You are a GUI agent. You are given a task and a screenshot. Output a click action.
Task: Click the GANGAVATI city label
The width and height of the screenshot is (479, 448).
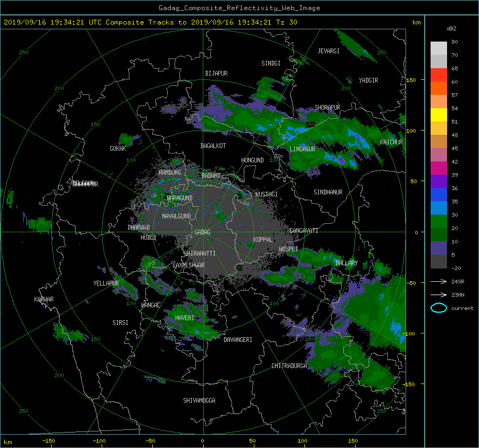(304, 231)
